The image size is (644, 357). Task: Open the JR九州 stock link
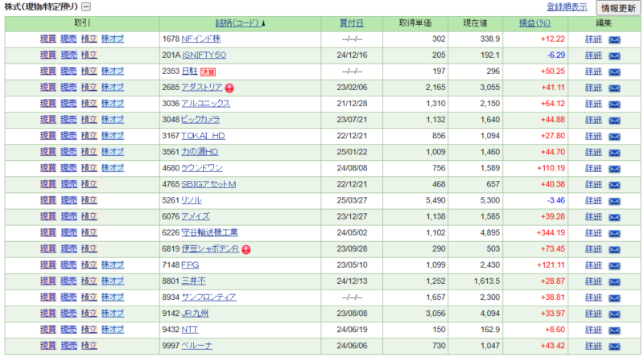(x=195, y=313)
